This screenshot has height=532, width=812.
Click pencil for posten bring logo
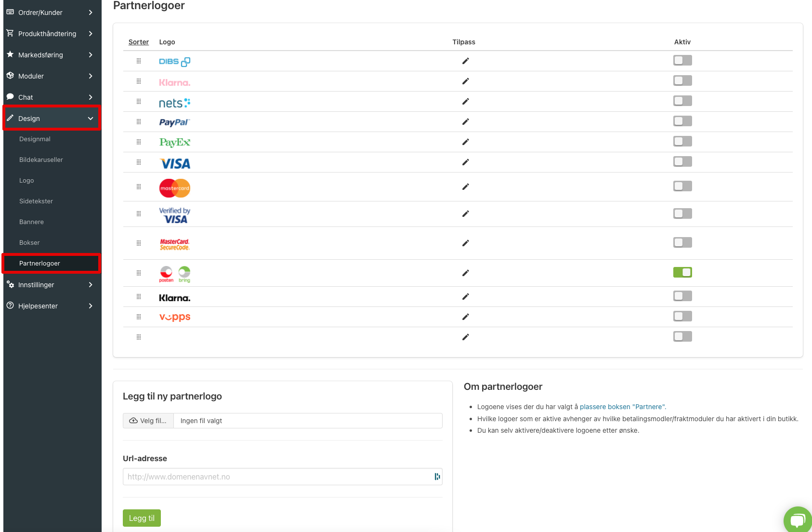point(465,273)
